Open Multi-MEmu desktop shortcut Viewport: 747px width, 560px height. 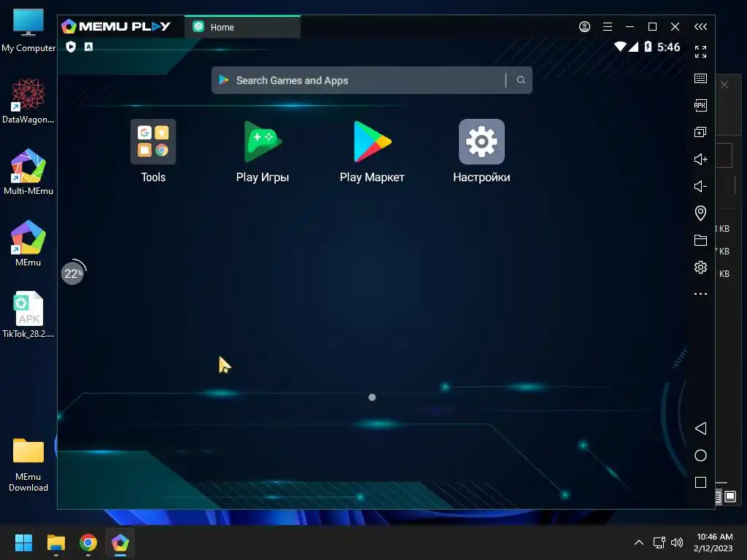point(28,172)
